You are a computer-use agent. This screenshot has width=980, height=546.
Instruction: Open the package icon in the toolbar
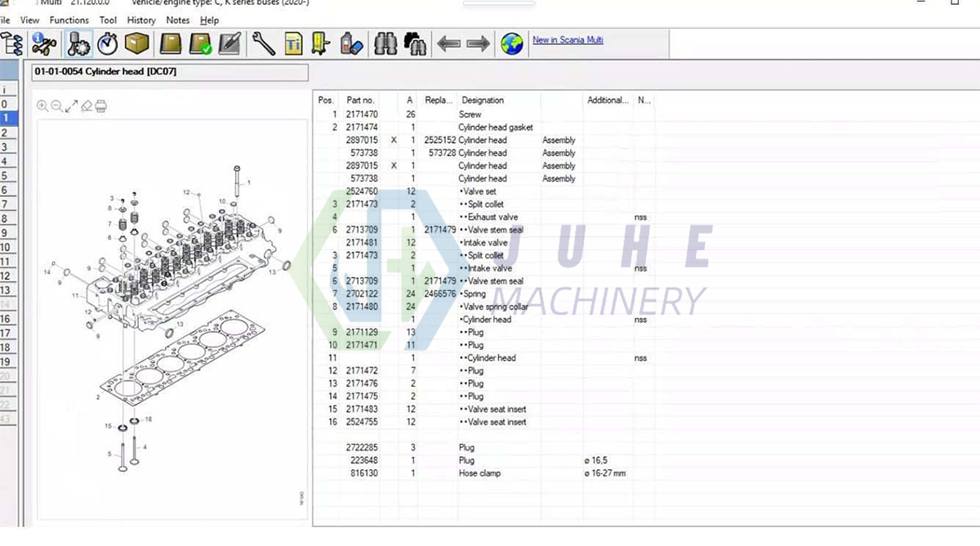(136, 43)
